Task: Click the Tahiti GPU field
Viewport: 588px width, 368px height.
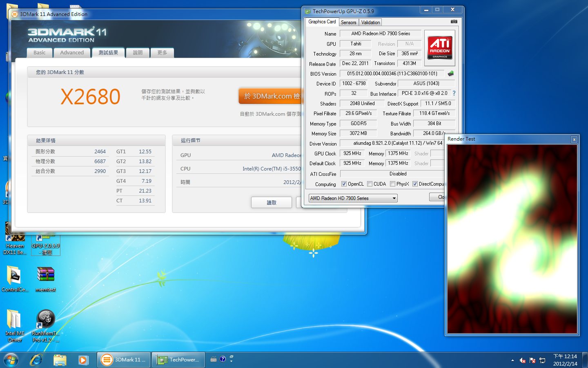Action: coord(356,44)
